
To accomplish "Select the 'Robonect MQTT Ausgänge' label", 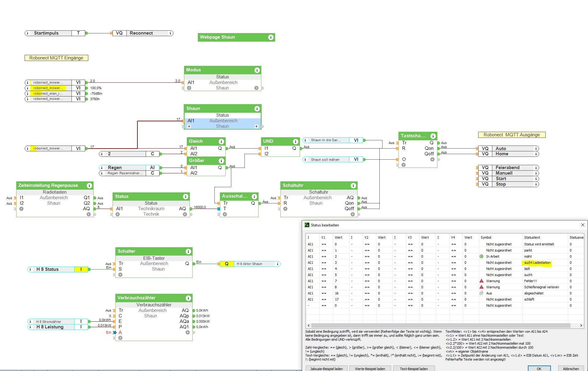I will 512,135.
